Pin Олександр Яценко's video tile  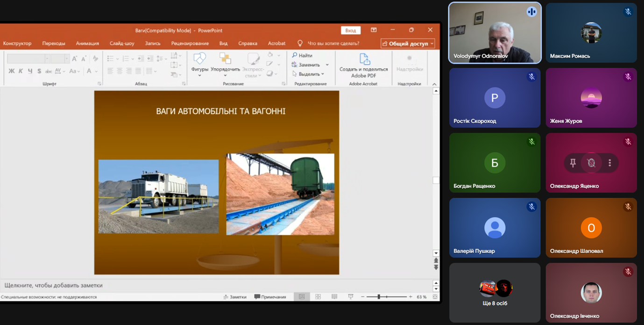573,163
